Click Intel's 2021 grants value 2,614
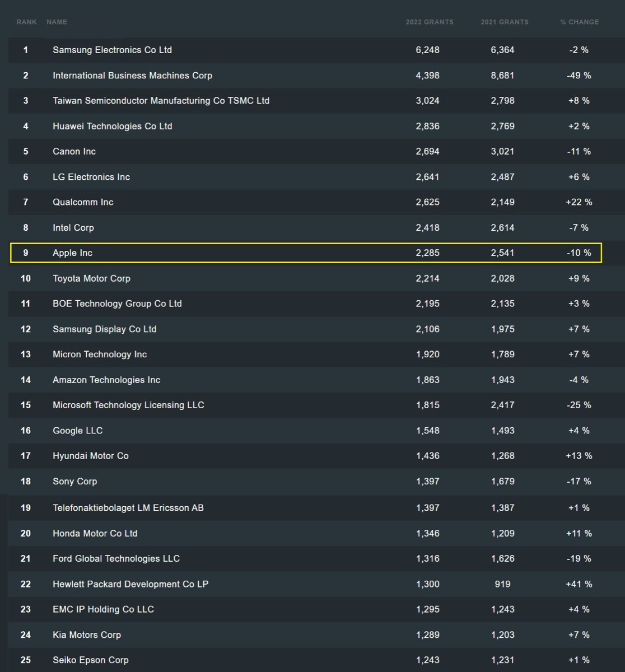Viewport: 625px width, 672px height. click(502, 227)
